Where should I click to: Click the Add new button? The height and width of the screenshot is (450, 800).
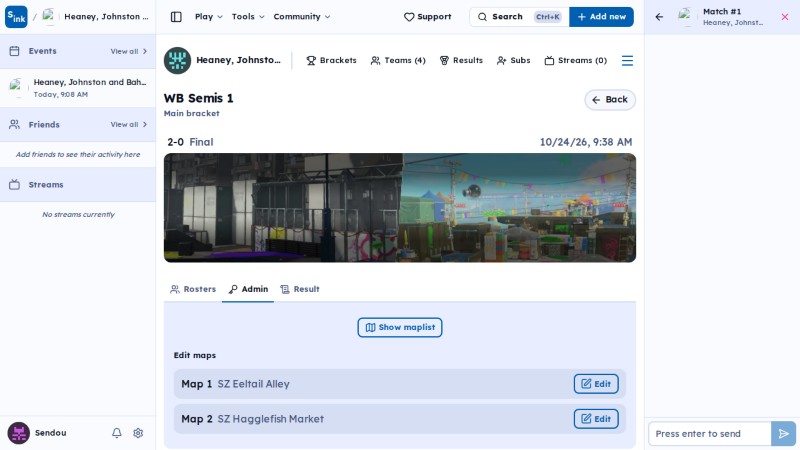click(602, 17)
